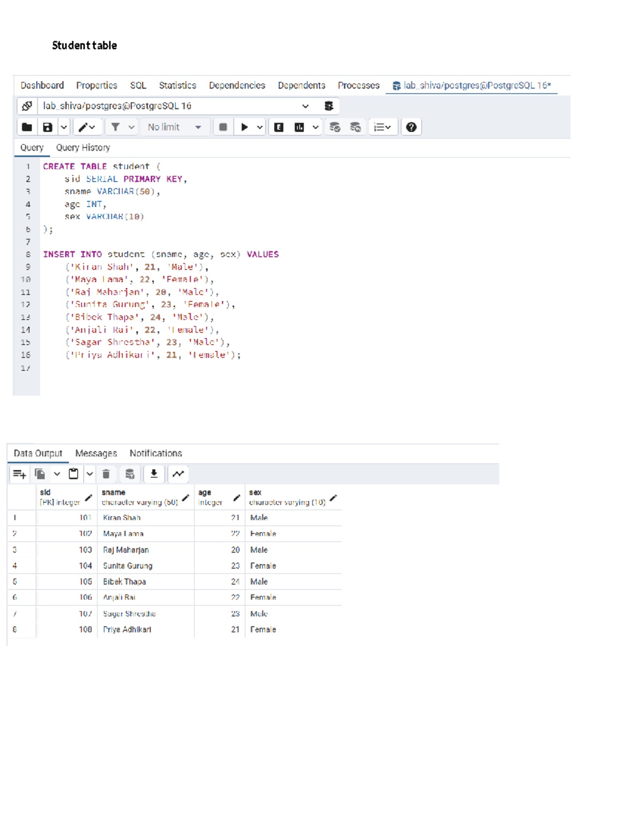This screenshot has height=834, width=644.
Task: Click the filter icon in the query toolbar
Action: (115, 127)
